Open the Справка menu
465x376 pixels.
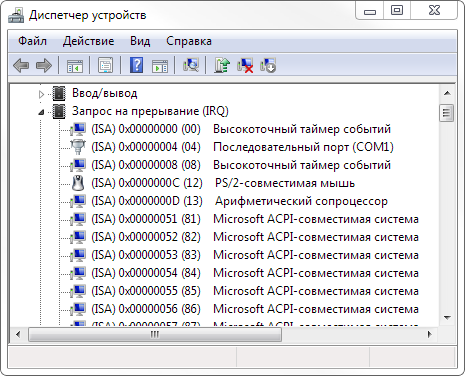click(189, 41)
